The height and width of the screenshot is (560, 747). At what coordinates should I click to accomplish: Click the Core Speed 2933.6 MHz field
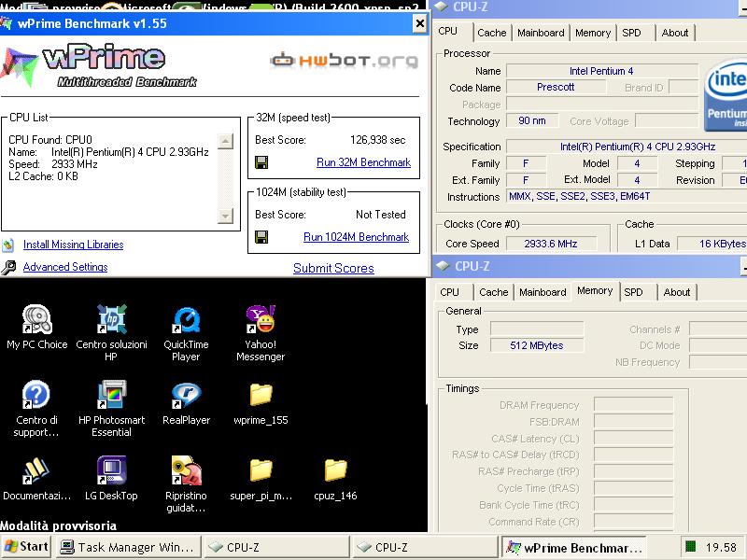(x=551, y=244)
